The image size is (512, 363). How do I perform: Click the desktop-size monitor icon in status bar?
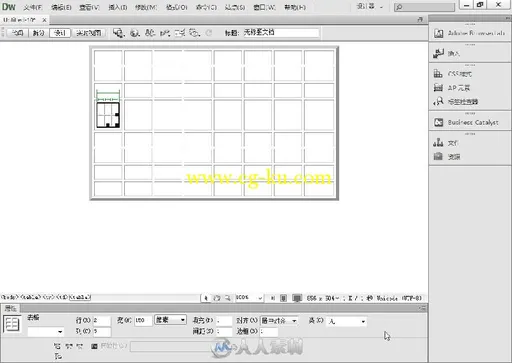pyautogui.click(x=297, y=298)
